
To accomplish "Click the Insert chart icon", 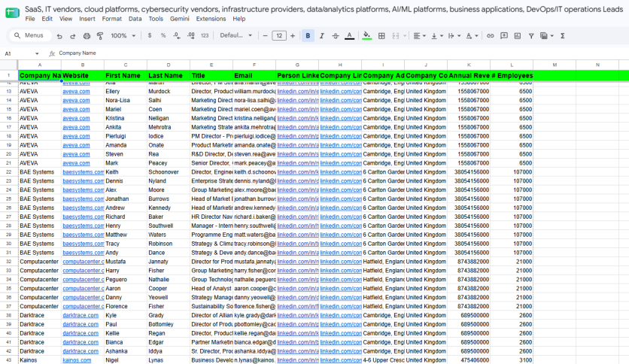I will [518, 35].
